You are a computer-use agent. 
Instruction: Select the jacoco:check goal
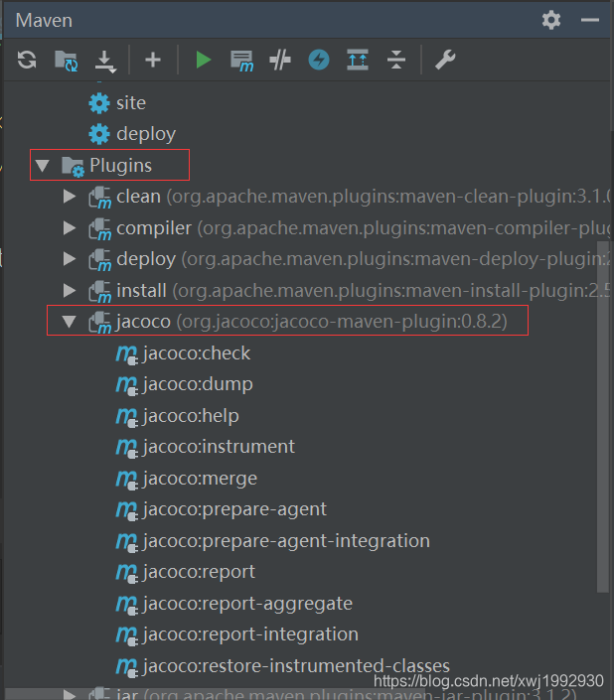click(197, 353)
